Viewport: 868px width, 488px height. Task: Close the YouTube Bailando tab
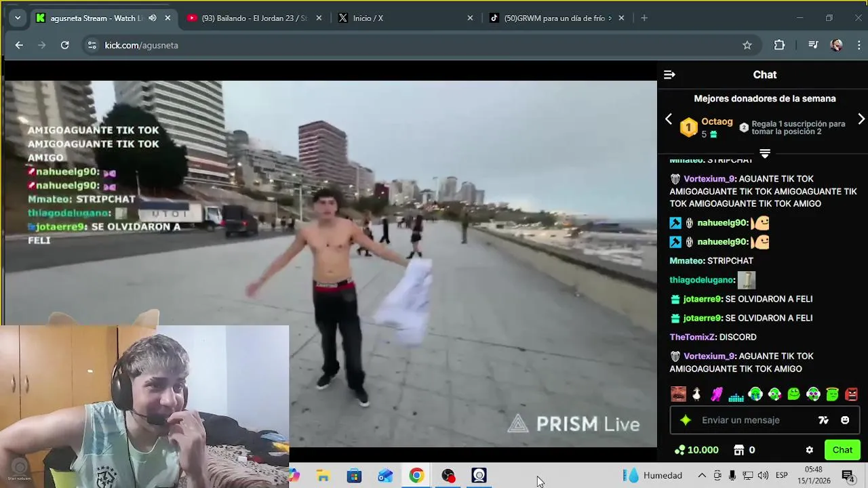pos(319,18)
